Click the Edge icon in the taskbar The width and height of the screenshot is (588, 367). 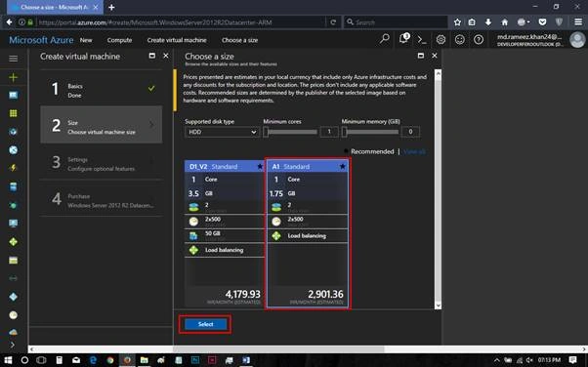pos(93,360)
